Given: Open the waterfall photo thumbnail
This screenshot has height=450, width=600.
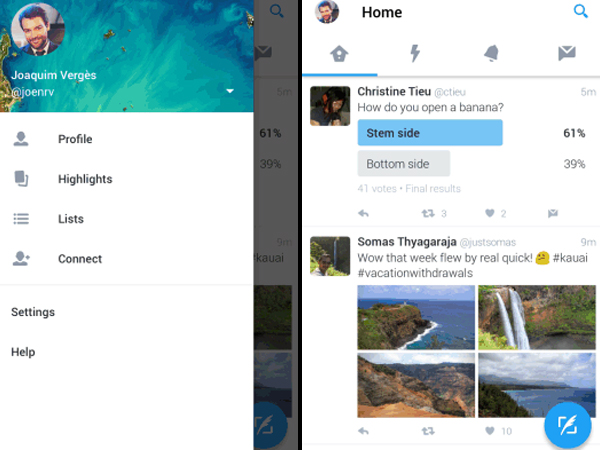Looking at the screenshot, I should click(536, 317).
